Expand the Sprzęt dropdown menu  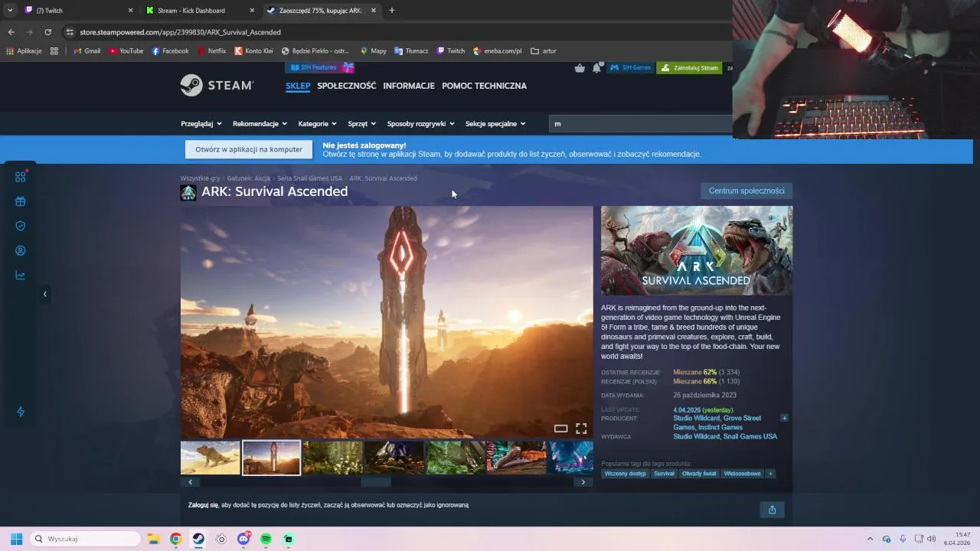tap(362, 123)
